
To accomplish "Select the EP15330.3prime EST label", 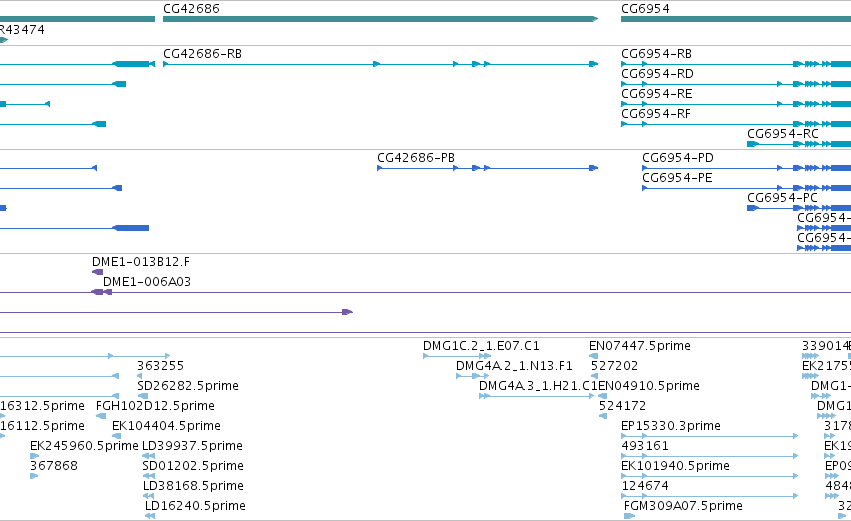I will (671, 426).
